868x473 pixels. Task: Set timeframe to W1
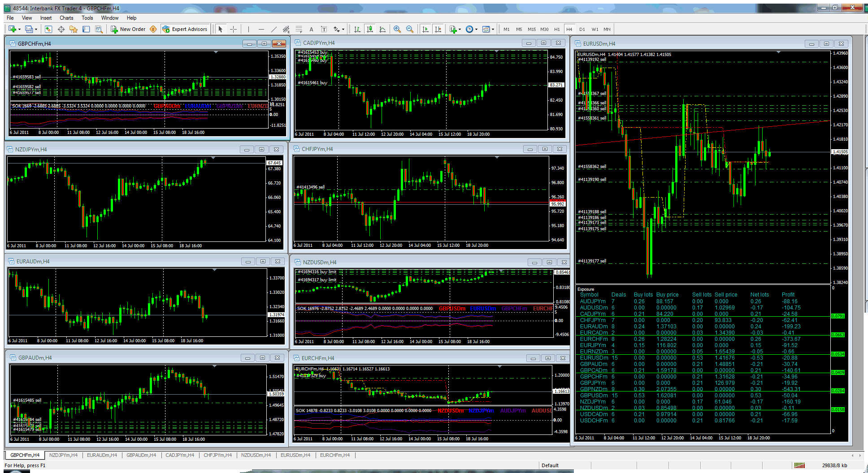(x=595, y=29)
